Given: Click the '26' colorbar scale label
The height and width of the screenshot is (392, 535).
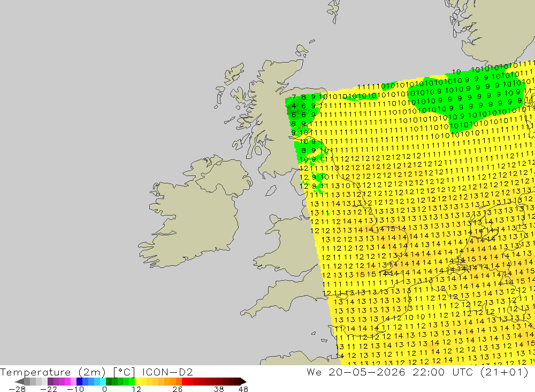Looking at the screenshot, I should [x=178, y=389].
